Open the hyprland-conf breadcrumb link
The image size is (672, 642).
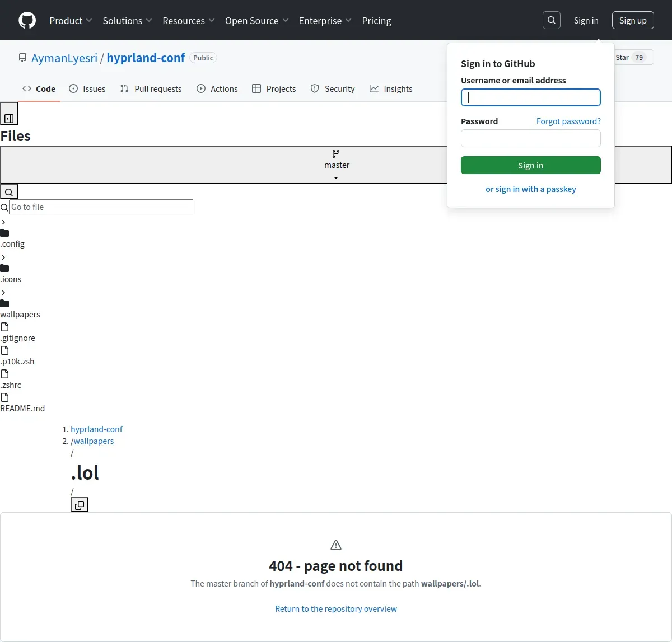point(96,429)
